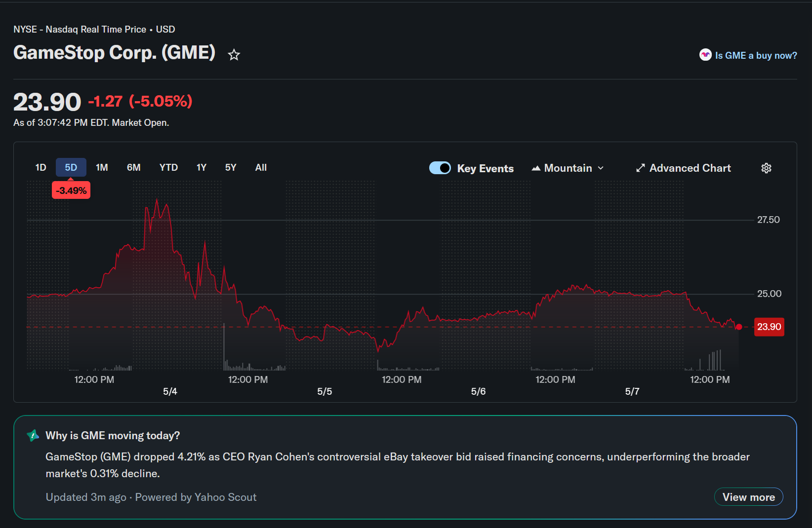The height and width of the screenshot is (528, 812).
Task: Click "Why is GME moving today?" heading
Action: [x=113, y=435]
